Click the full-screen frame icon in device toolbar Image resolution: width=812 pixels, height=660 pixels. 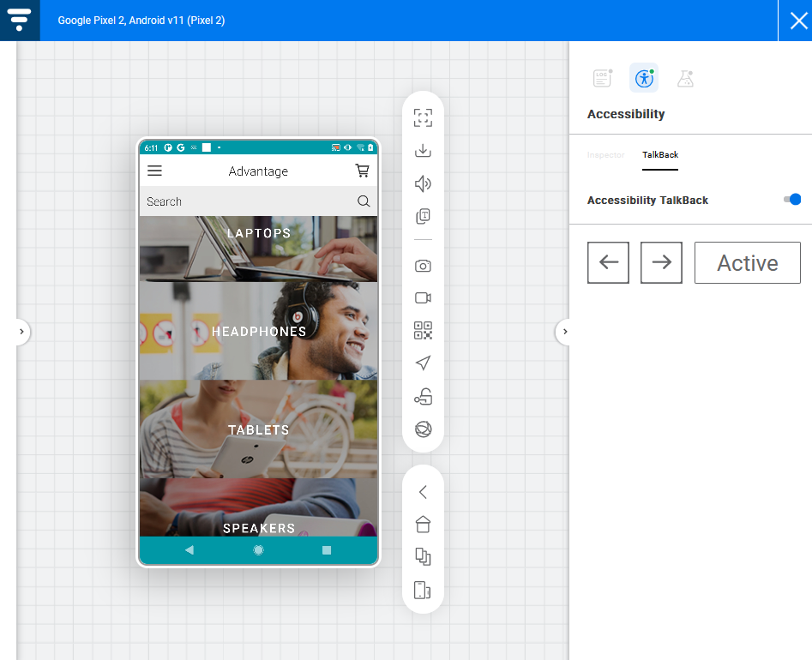[x=423, y=118]
